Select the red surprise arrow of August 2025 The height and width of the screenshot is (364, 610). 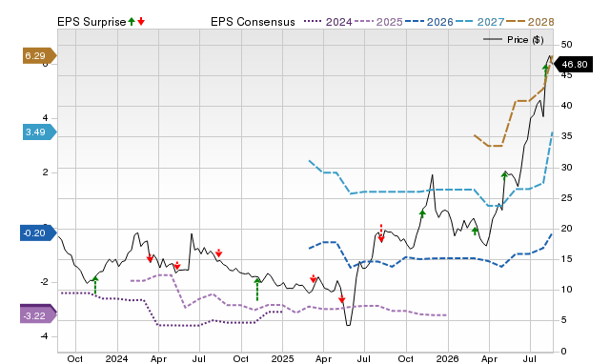(x=381, y=233)
